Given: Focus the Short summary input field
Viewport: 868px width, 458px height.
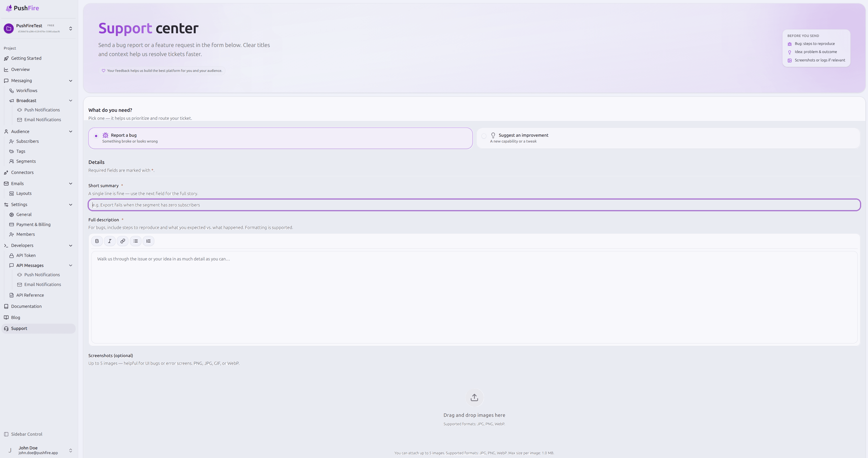Looking at the screenshot, I should click(474, 205).
